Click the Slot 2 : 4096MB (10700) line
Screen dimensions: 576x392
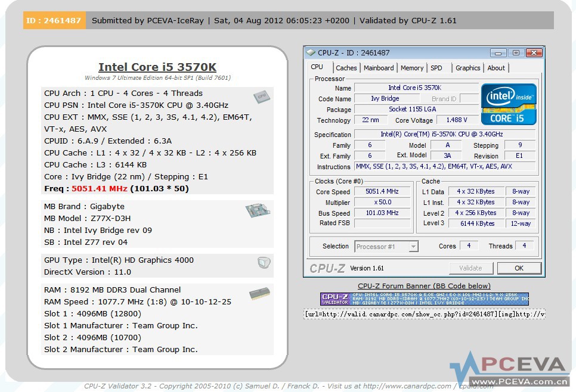pyautogui.click(x=92, y=338)
